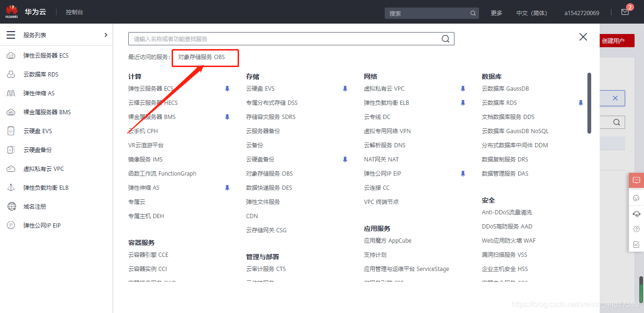Unpin 弹性公网IP EIP pin icon
This screenshot has width=644, height=313.
(462, 173)
